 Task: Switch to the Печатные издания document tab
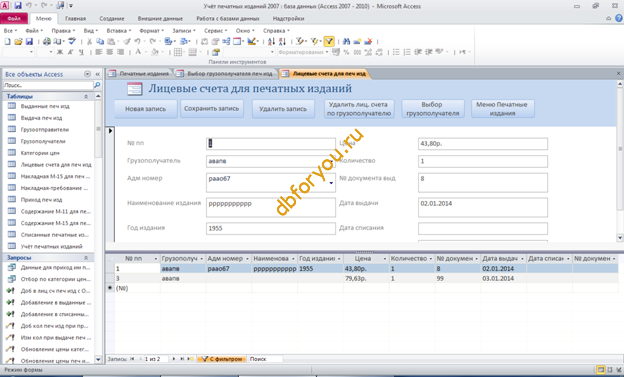pos(140,74)
